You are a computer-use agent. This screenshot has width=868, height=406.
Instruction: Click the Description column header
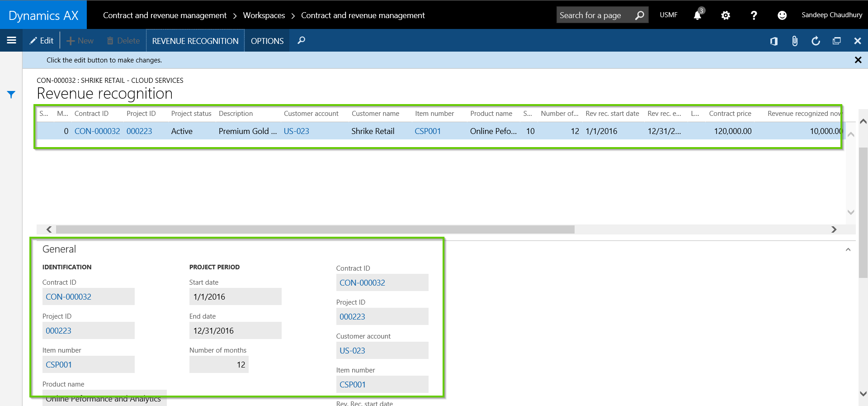236,114
